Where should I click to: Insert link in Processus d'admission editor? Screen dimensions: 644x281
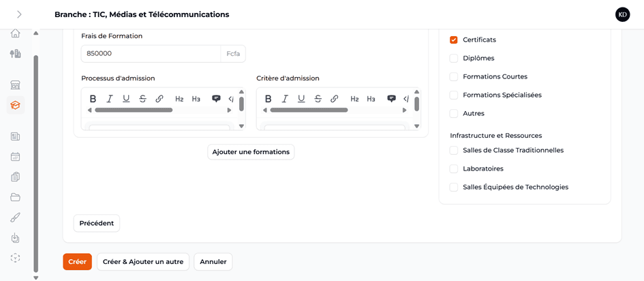click(x=159, y=99)
